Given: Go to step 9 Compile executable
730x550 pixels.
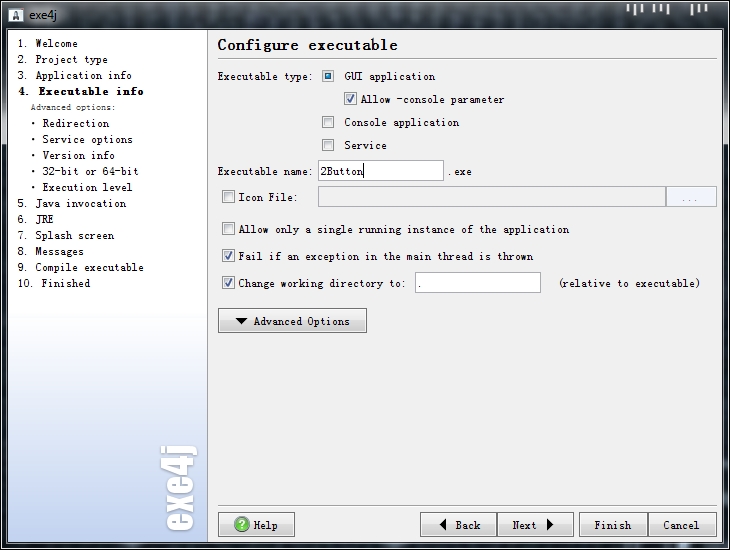Looking at the screenshot, I should [81, 267].
